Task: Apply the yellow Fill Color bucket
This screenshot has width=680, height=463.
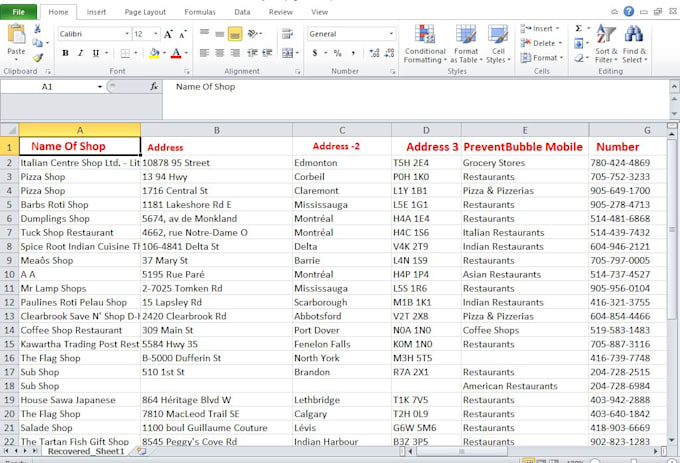Action: click(154, 53)
